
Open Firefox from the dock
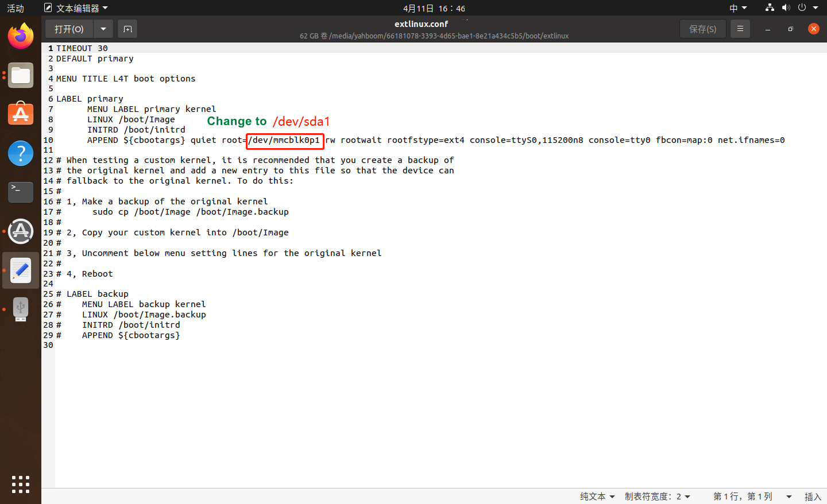(x=21, y=36)
